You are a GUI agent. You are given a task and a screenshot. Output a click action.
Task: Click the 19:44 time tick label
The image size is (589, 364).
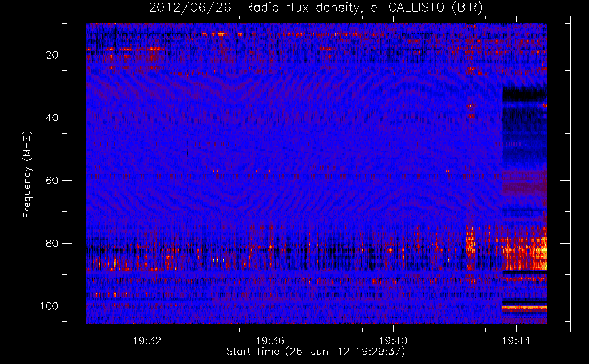pyautogui.click(x=516, y=341)
